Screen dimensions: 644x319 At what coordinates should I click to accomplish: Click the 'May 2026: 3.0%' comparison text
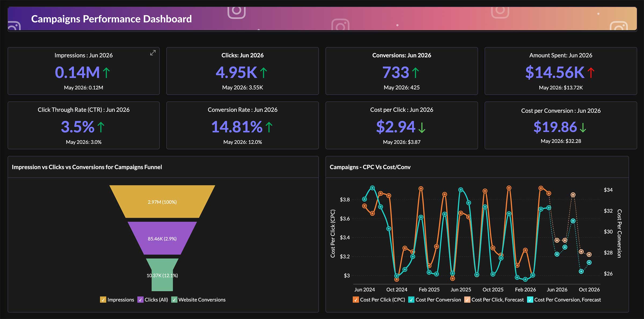click(x=84, y=142)
